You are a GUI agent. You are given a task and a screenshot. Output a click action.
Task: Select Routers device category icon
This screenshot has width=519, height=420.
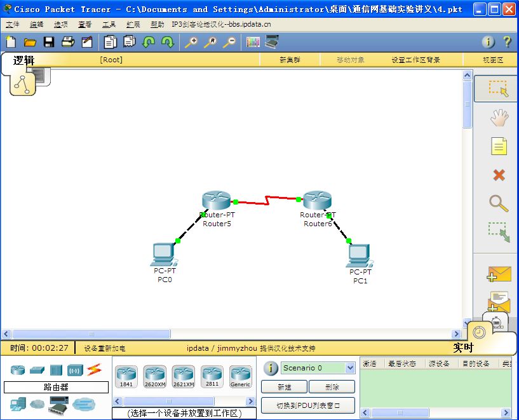(x=18, y=370)
